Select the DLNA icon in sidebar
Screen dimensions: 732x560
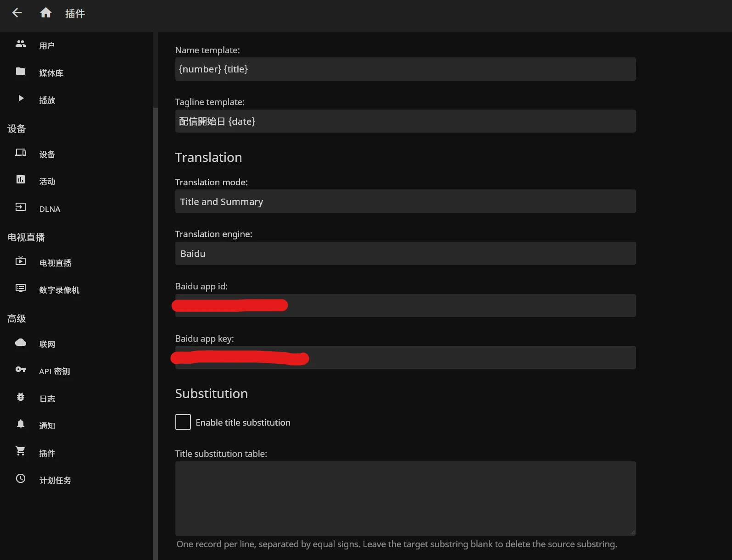(x=21, y=207)
